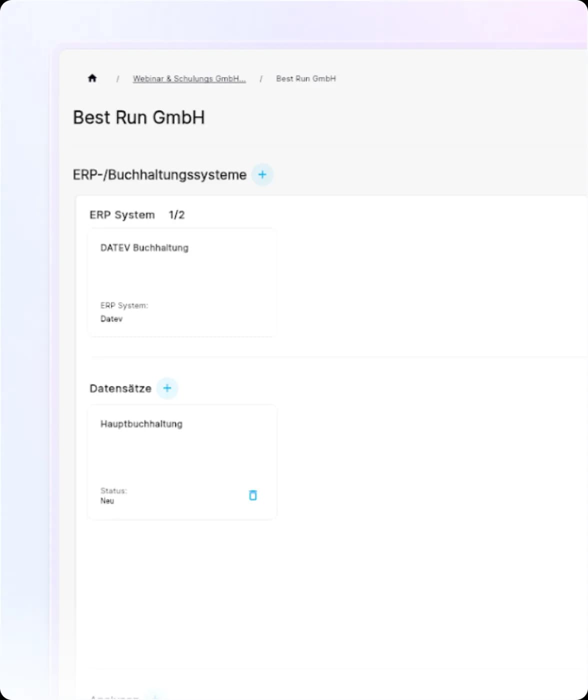The height and width of the screenshot is (700, 588).
Task: Click Best Run GmbH in the breadcrumb
Action: tap(305, 78)
